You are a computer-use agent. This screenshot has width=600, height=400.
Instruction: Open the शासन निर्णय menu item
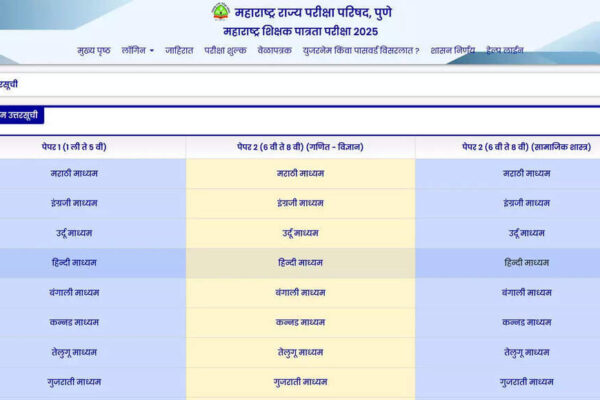453,50
